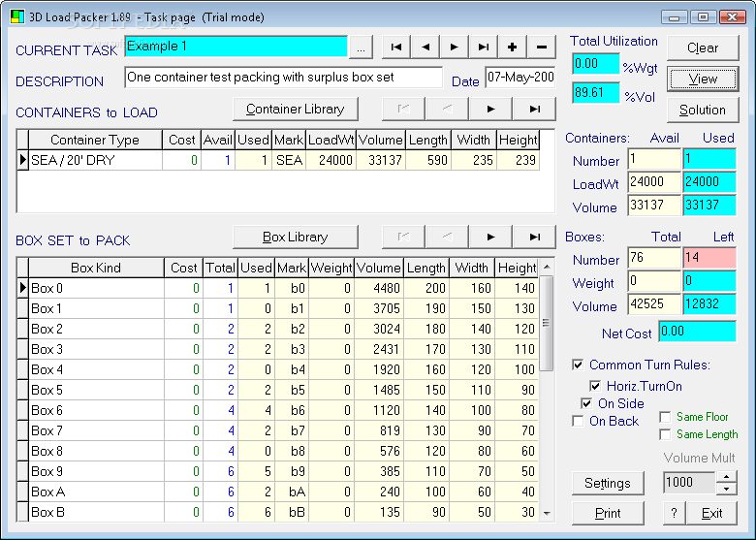Click the %Vol utilization value 89.61

[x=596, y=92]
